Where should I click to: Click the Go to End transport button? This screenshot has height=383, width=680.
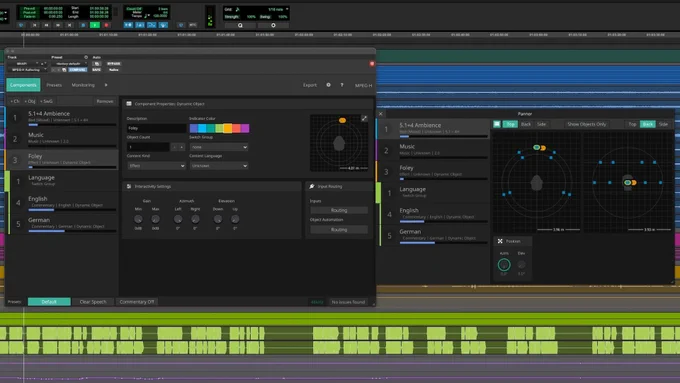(69, 25)
